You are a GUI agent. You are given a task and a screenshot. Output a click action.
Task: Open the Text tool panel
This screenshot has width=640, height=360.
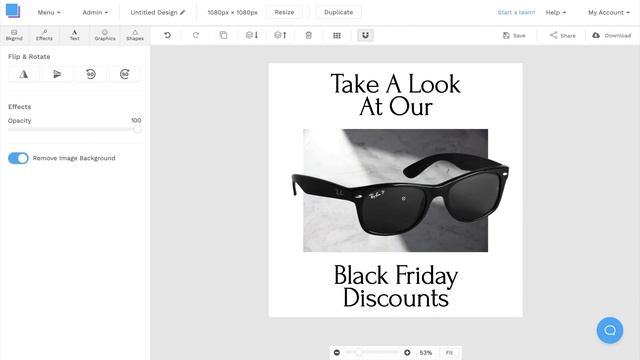pyautogui.click(x=74, y=35)
